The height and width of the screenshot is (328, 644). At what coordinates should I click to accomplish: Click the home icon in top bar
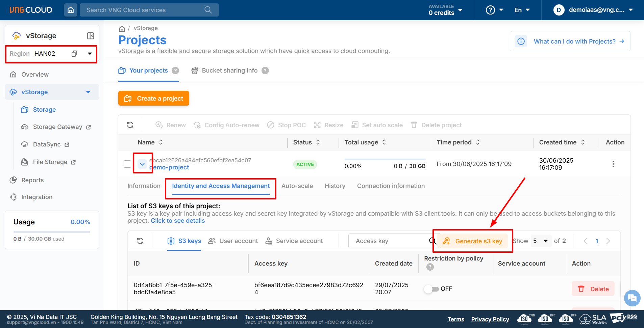pos(71,10)
